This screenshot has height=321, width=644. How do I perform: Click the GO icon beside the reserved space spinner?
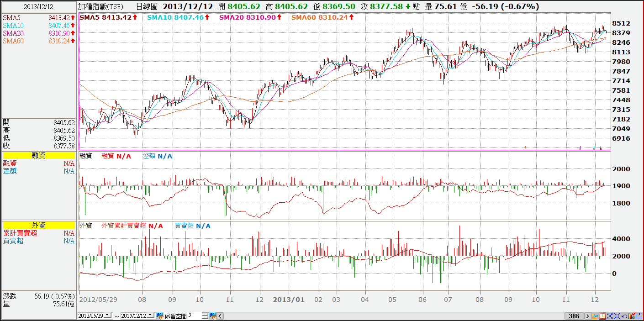pos(212,316)
